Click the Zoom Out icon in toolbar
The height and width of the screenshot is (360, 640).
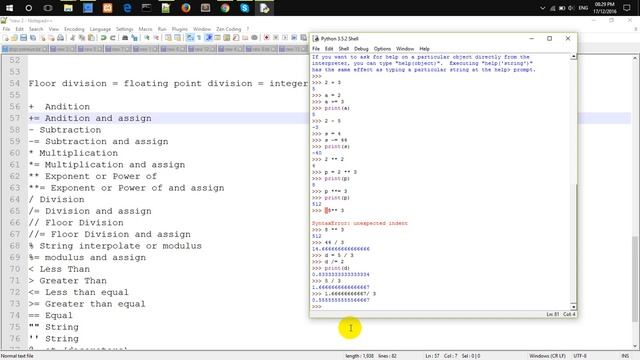156,38
